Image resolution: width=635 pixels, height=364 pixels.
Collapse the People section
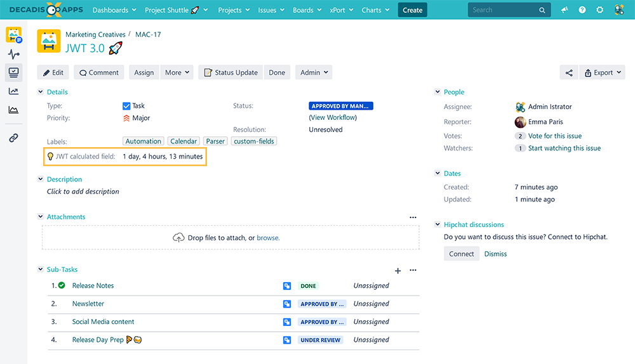[438, 92]
